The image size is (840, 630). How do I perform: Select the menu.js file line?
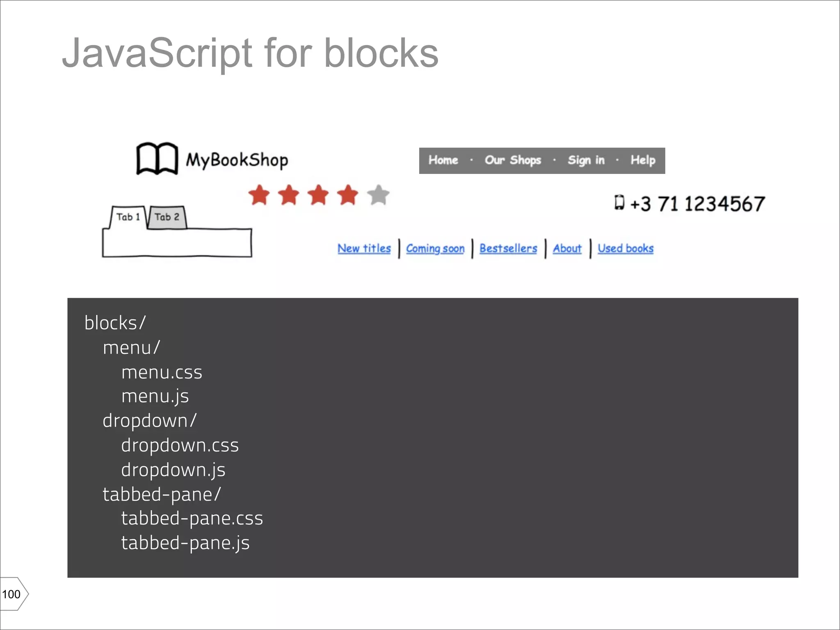[155, 397]
